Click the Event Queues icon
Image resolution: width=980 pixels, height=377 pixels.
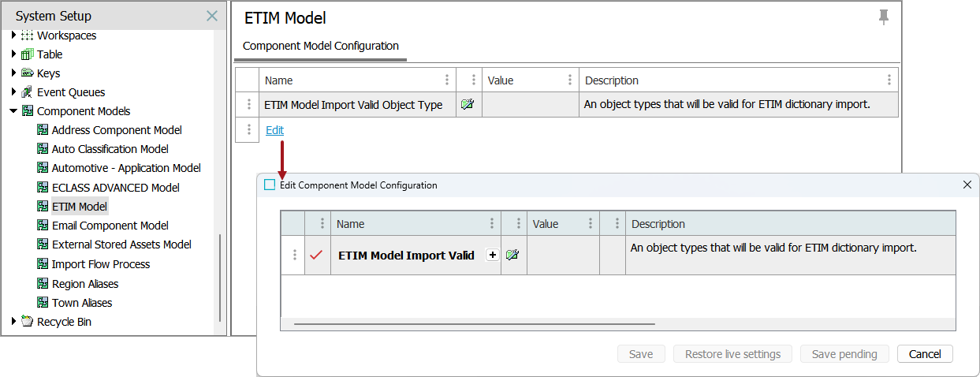[28, 92]
